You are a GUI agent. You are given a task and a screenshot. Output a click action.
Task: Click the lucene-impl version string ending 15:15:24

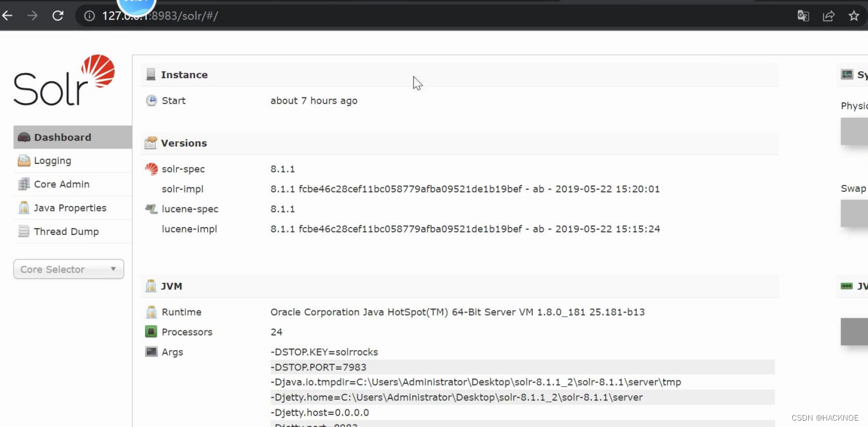pos(465,229)
